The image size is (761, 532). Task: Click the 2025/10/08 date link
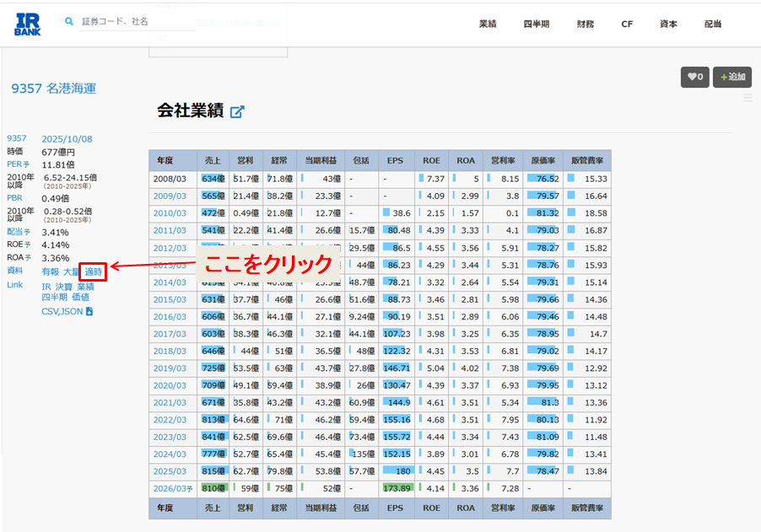tap(67, 139)
